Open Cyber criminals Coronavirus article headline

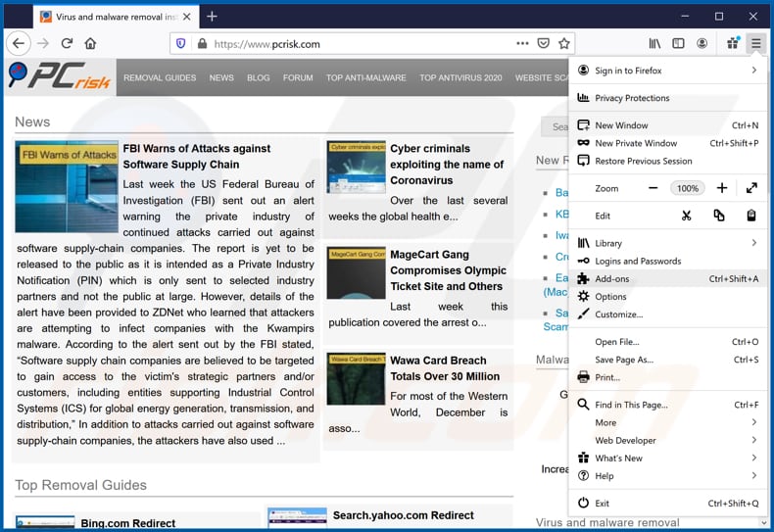(x=447, y=165)
